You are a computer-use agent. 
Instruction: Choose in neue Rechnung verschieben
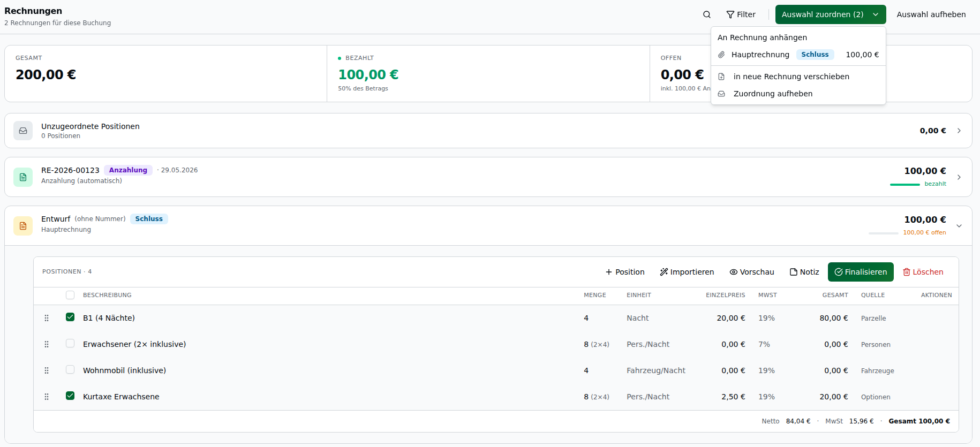(798, 77)
